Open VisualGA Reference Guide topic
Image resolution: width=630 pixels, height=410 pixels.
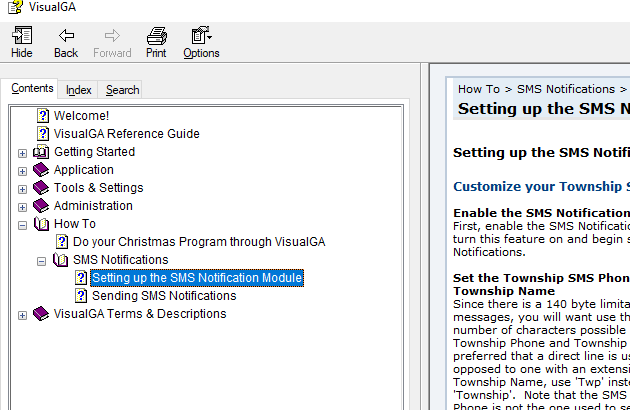[126, 134]
